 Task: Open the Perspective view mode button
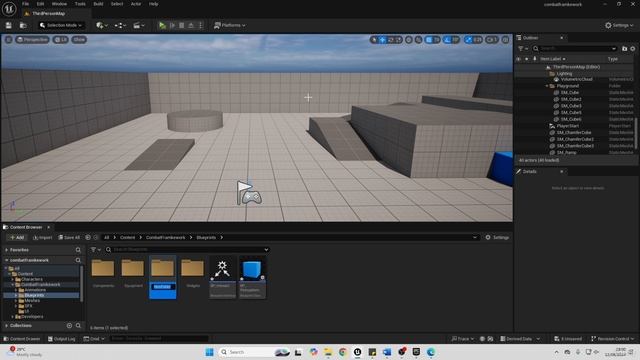click(x=32, y=40)
